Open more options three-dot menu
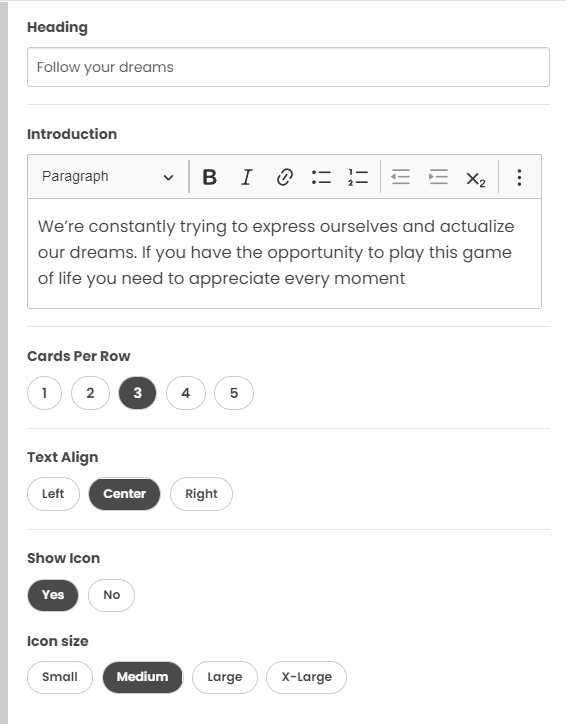This screenshot has height=724, width=566. [519, 177]
